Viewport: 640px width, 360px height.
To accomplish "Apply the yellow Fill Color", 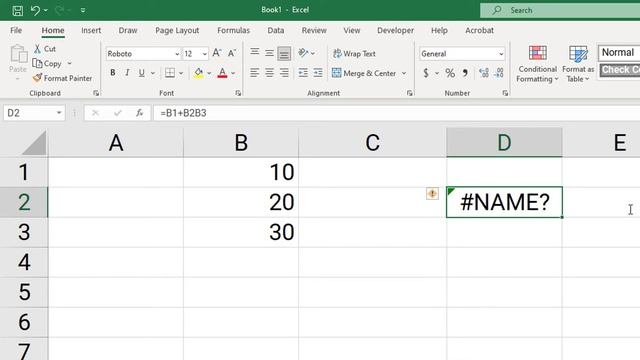I will 198,73.
